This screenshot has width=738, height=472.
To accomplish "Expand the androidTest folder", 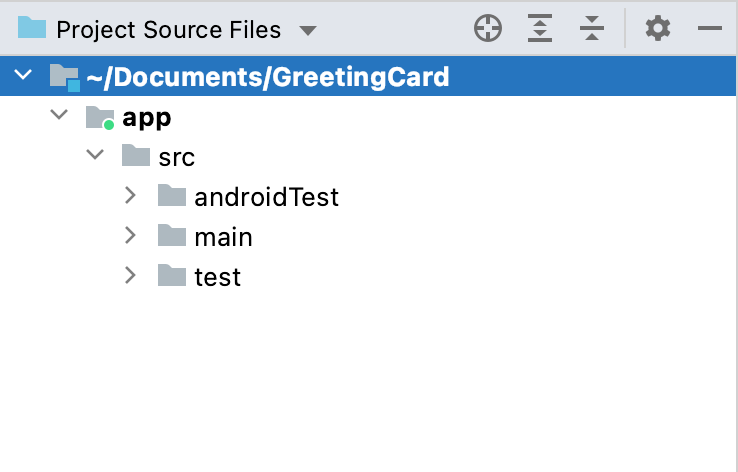I will coord(130,196).
